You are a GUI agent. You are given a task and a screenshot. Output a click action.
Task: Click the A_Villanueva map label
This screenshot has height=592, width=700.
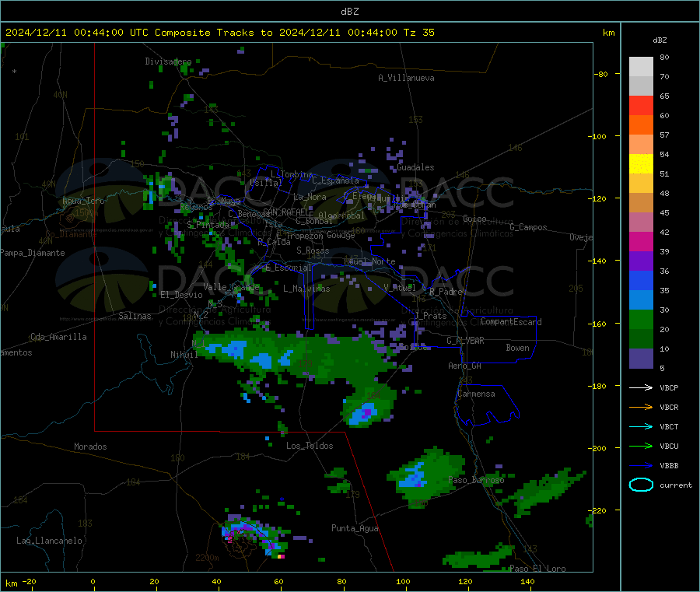point(406,78)
